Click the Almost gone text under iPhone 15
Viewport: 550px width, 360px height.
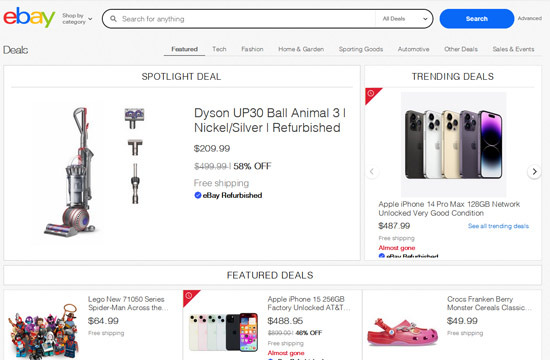pos(286,353)
